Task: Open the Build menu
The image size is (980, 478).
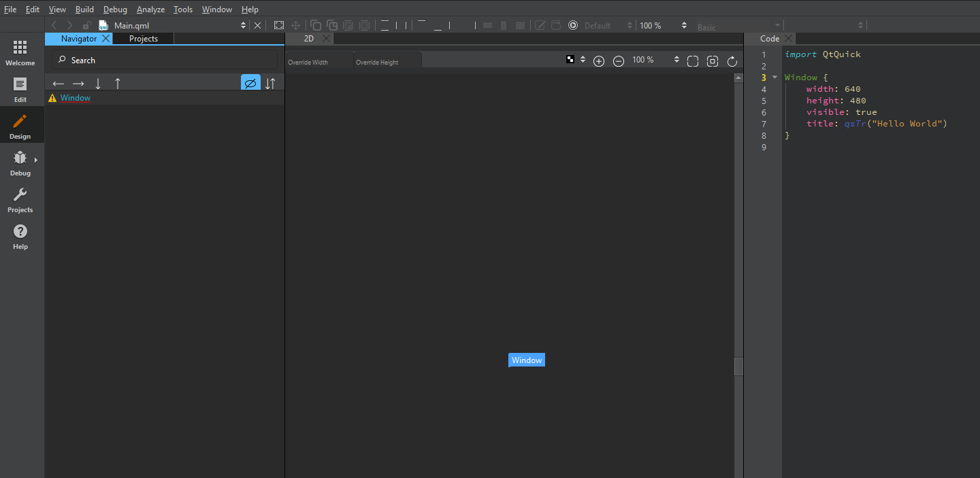Action: [84, 10]
